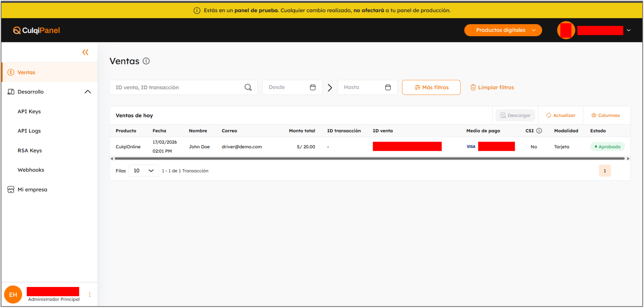Click calendar icon in Hasta field
644x308 pixels.
click(x=388, y=87)
